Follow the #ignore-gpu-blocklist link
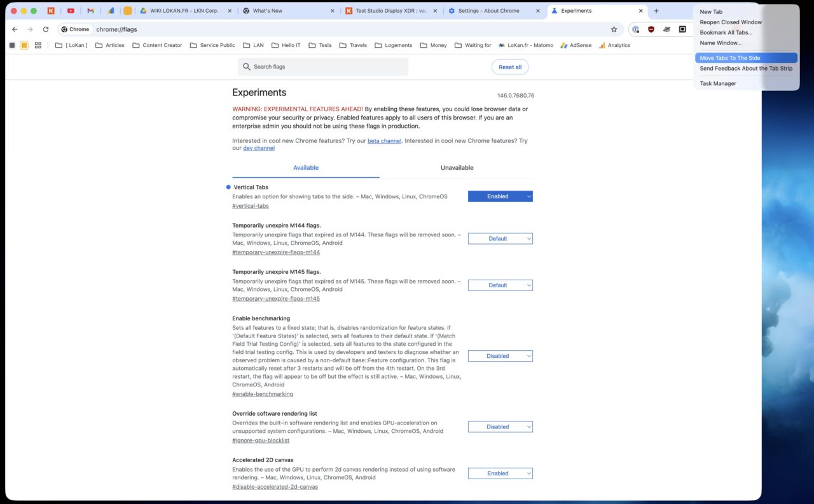The width and height of the screenshot is (814, 504). [x=261, y=440]
